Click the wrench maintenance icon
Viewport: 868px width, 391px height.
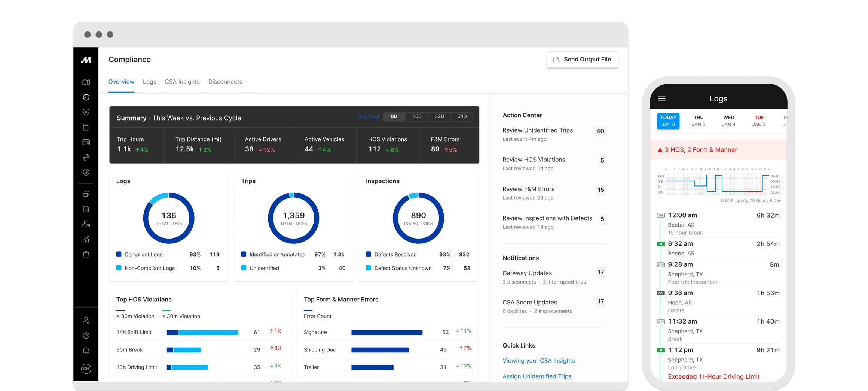point(86,157)
